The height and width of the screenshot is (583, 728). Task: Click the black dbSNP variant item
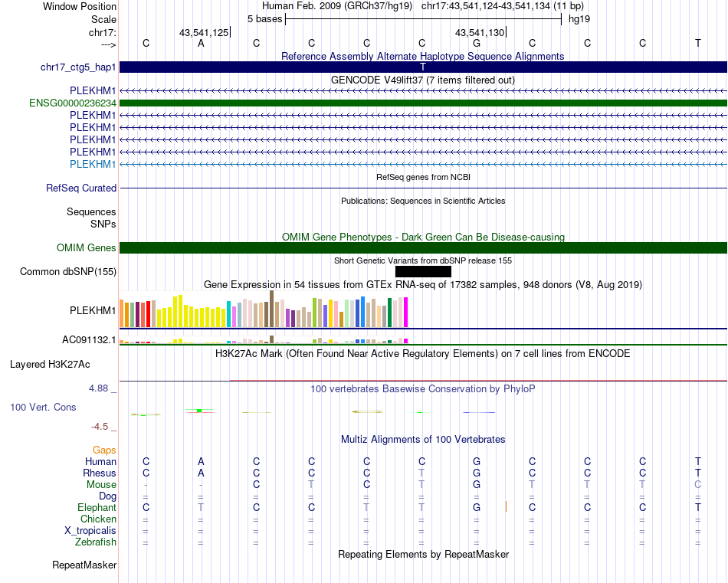pyautogui.click(x=423, y=271)
